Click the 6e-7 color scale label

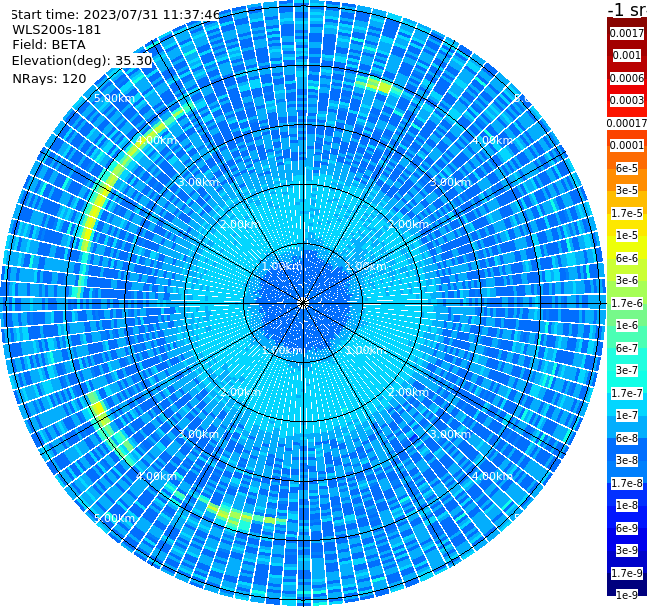627,348
